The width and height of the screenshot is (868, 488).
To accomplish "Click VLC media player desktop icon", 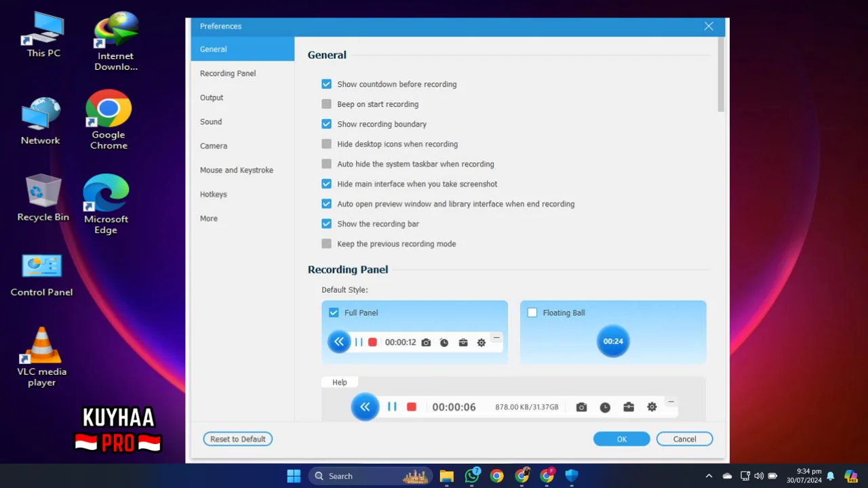I will pyautogui.click(x=42, y=357).
